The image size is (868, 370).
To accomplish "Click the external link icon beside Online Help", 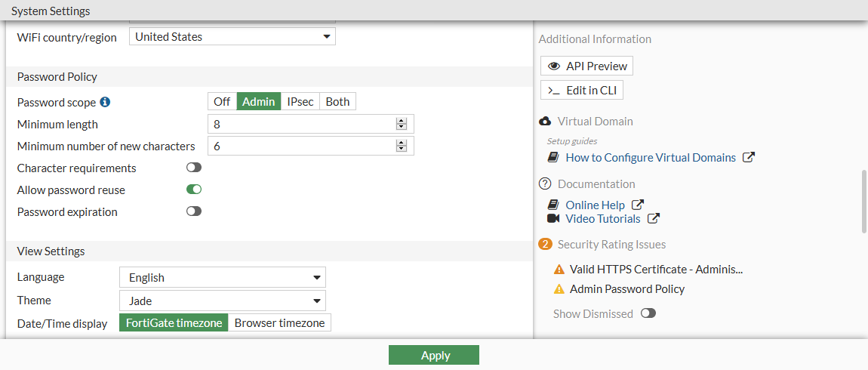I will (x=638, y=205).
